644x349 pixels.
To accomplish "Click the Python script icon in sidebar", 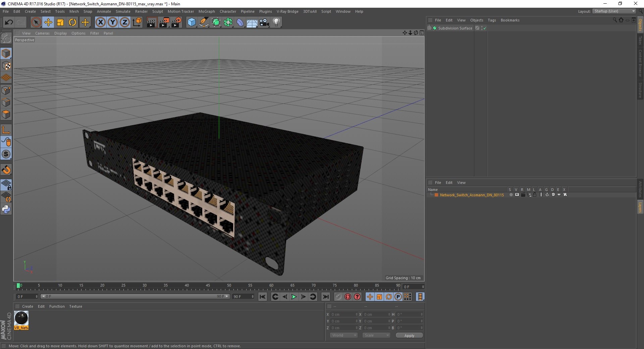I will 6,209.
